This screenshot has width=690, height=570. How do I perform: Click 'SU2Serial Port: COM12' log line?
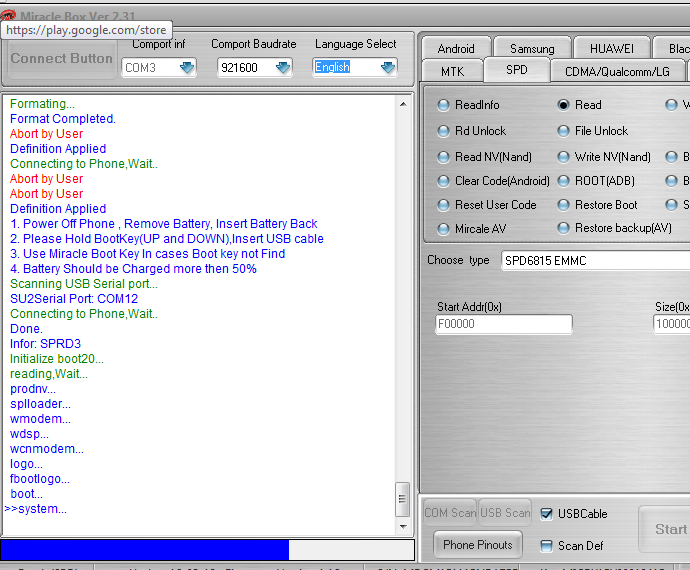click(x=74, y=299)
